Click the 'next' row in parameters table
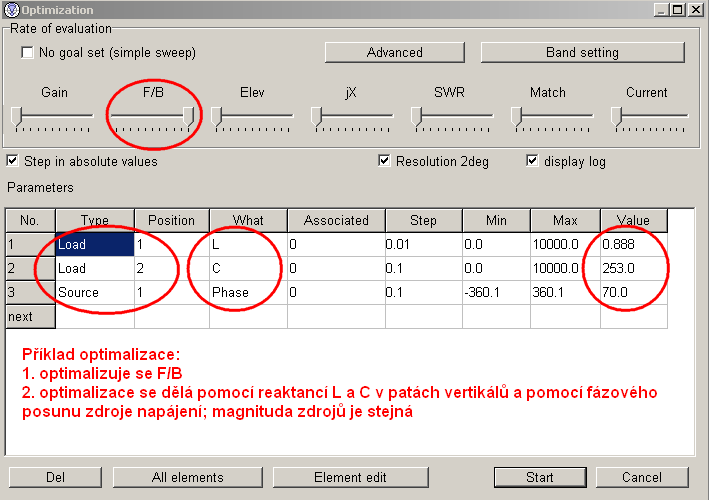709x500 pixels. click(30, 317)
